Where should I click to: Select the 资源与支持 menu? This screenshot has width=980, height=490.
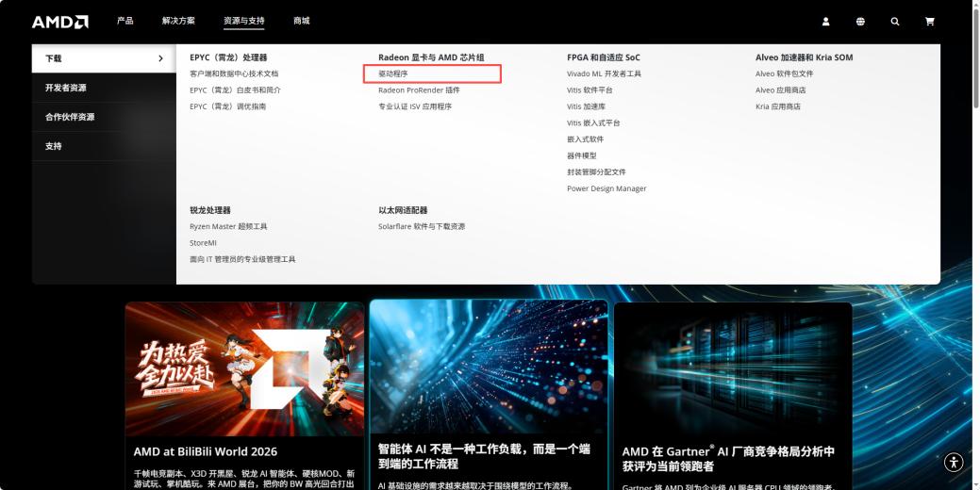pos(243,21)
